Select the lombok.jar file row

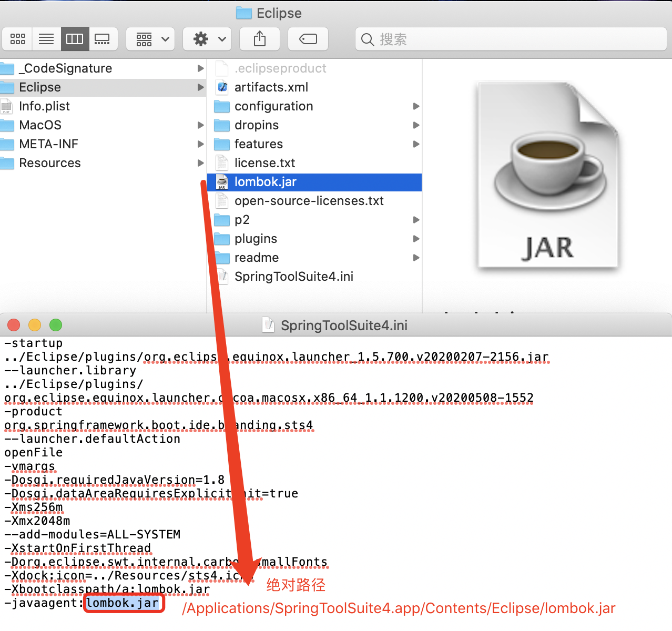point(314,182)
